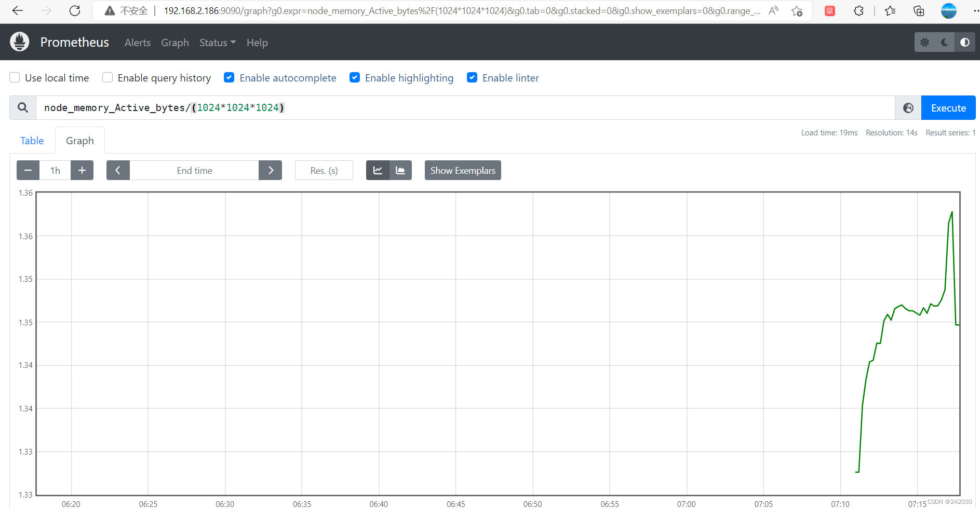
Task: Click the red extension icon in toolbar
Action: tap(830, 11)
